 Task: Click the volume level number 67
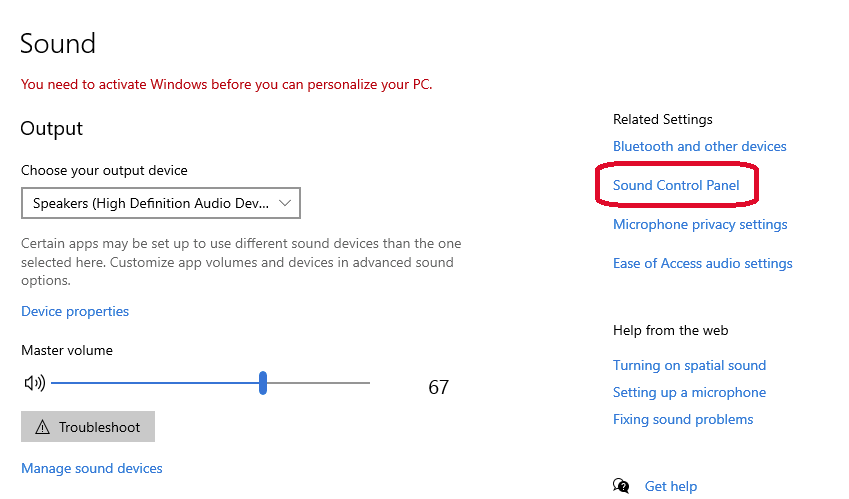click(x=438, y=387)
